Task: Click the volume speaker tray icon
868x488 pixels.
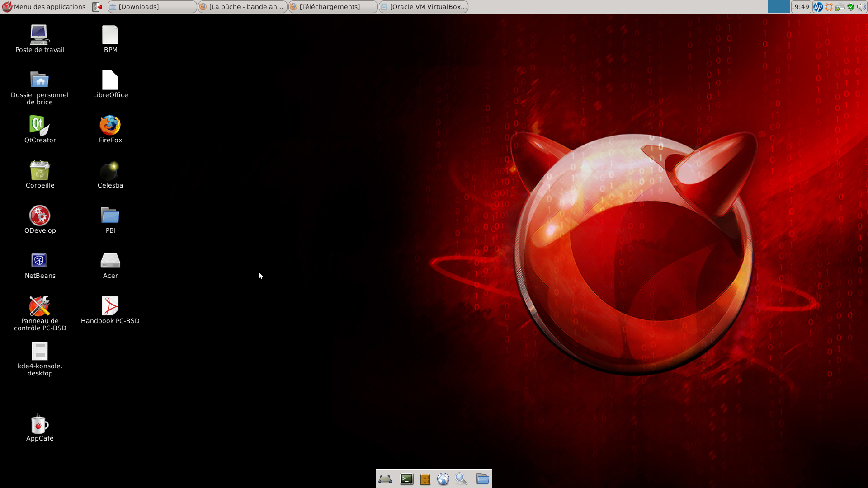Action: click(861, 7)
